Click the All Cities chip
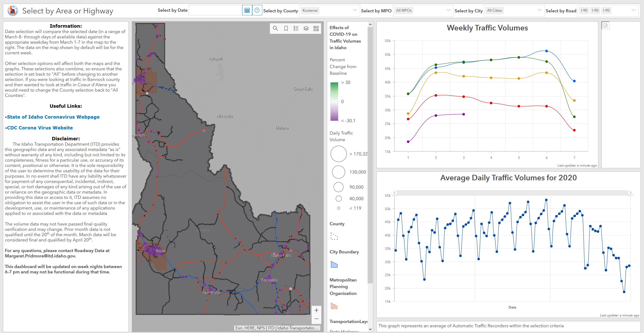644x333 pixels. pyautogui.click(x=494, y=10)
